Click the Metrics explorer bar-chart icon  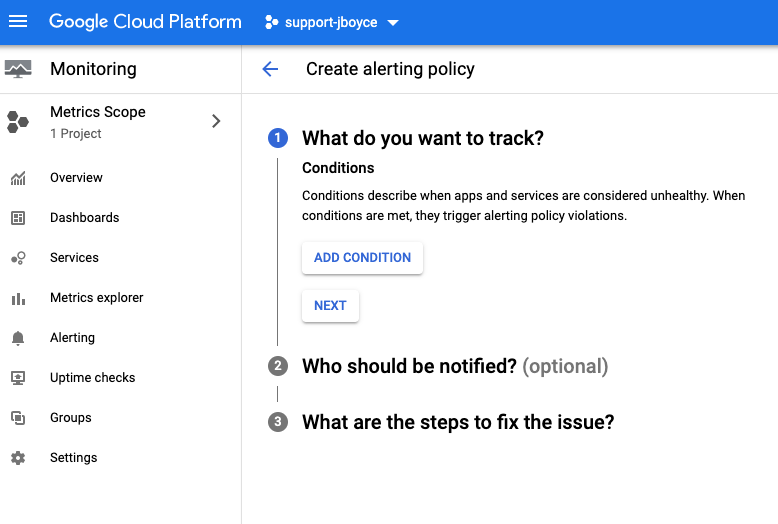18,298
